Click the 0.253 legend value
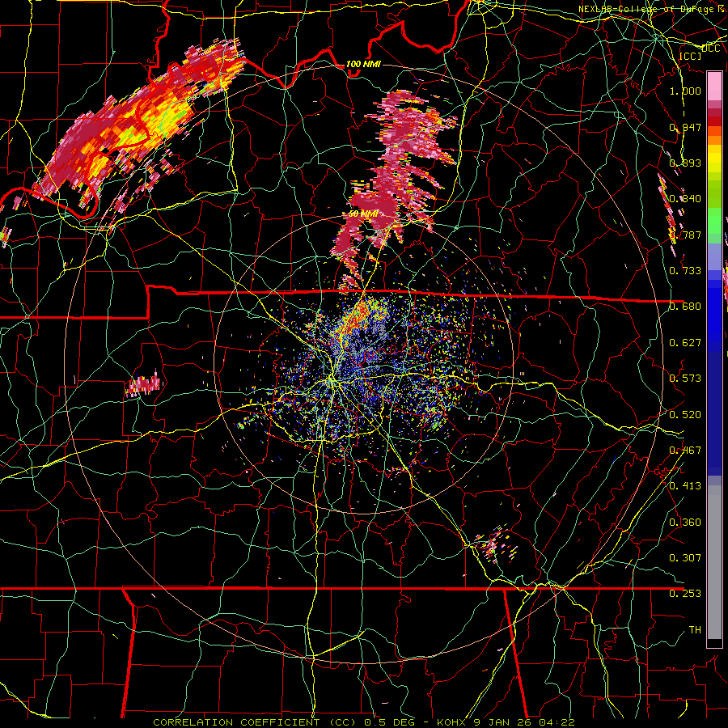The width and height of the screenshot is (728, 728). [685, 594]
